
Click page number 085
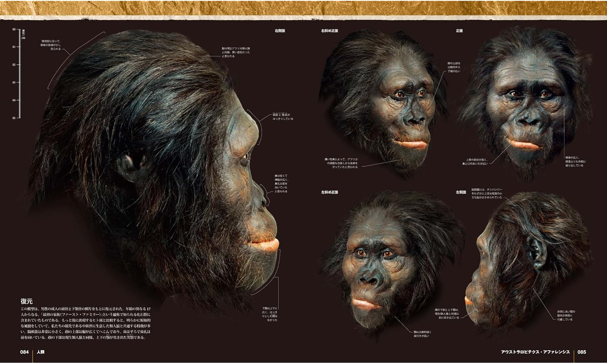click(582, 352)
